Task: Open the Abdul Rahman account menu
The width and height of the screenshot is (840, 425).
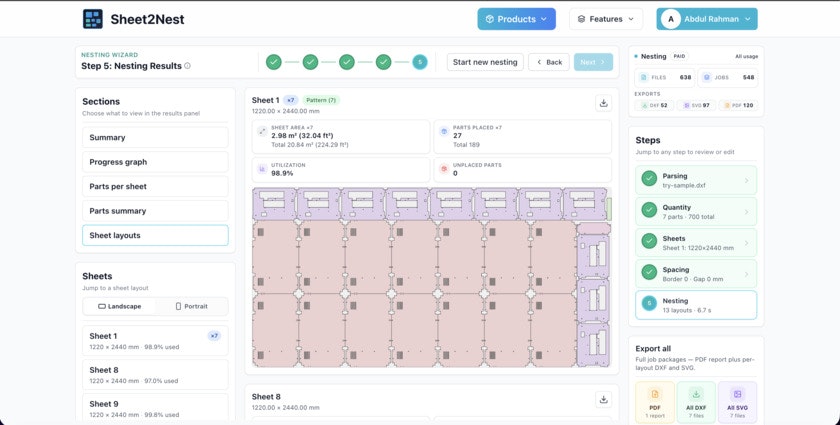Action: (707, 19)
